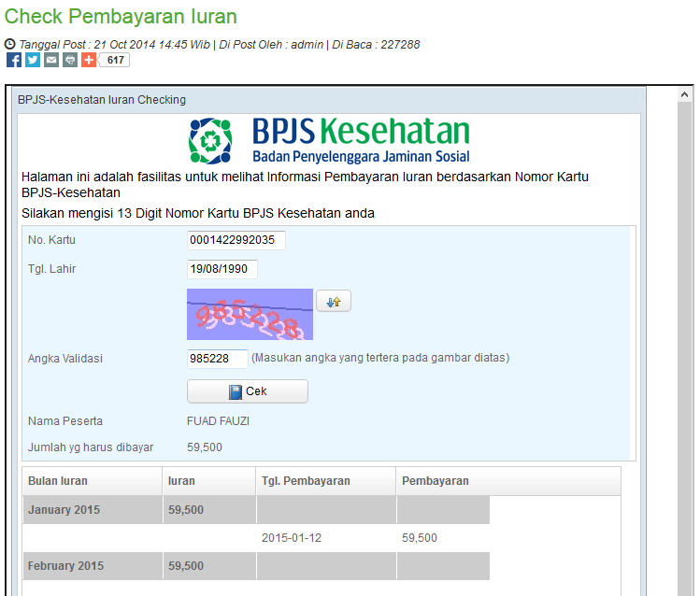The image size is (700, 596).
Task: Click the print icon
Action: [x=70, y=60]
